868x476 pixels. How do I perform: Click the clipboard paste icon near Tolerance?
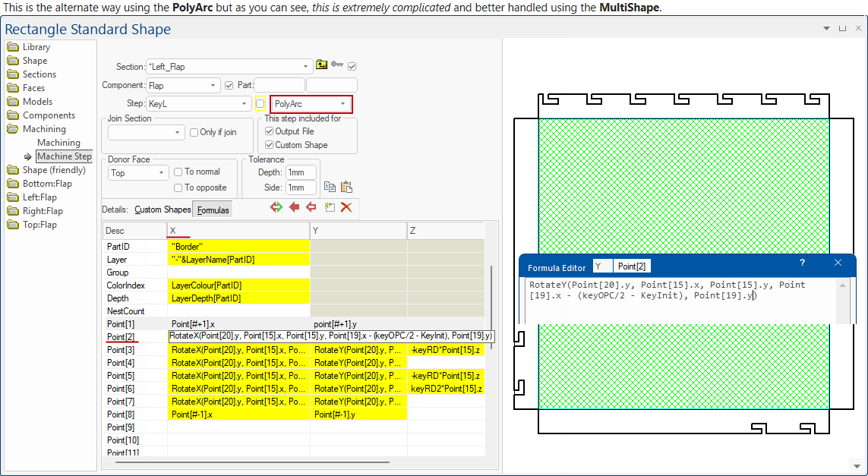(x=346, y=187)
